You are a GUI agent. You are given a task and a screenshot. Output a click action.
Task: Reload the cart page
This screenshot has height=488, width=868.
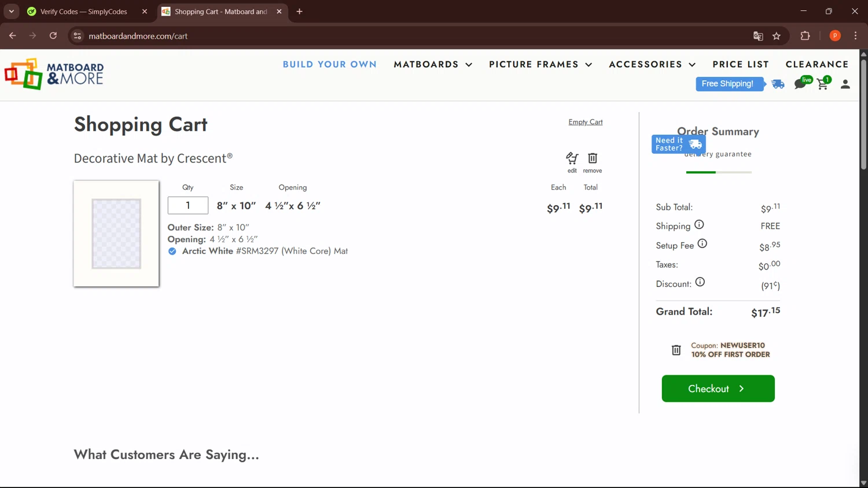point(53,36)
